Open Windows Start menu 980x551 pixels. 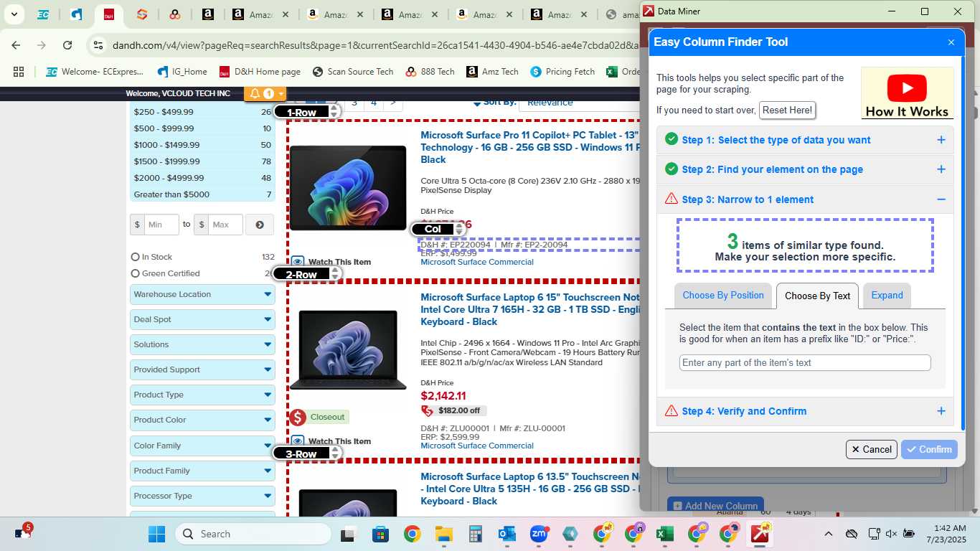156,534
